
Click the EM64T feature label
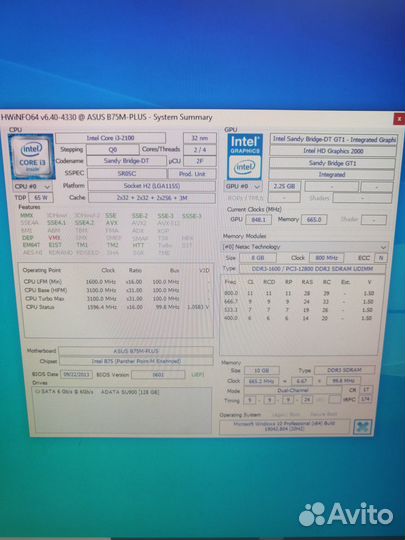[x=31, y=245]
